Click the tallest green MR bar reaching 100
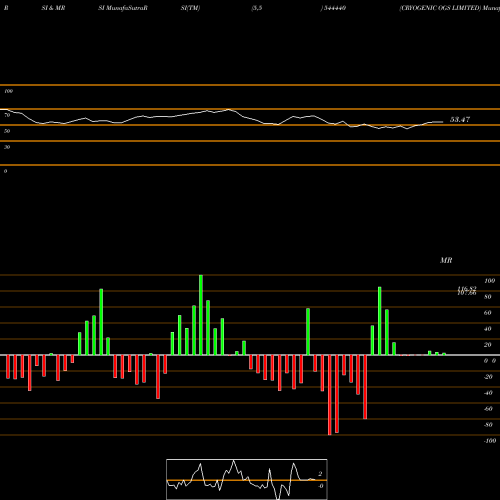The height and width of the screenshot is (500, 500). (x=201, y=315)
